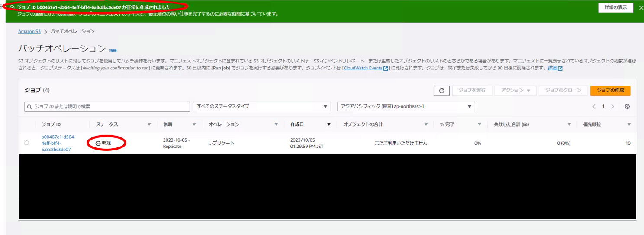Screen dimensions: 644x235
Task: Open the table preferences gear icon
Action: click(627, 107)
